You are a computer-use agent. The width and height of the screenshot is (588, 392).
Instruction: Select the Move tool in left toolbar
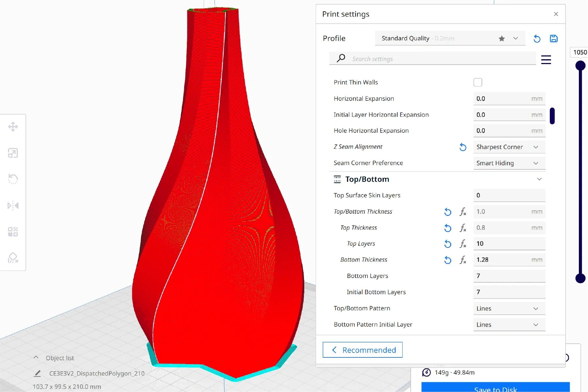[x=13, y=127]
